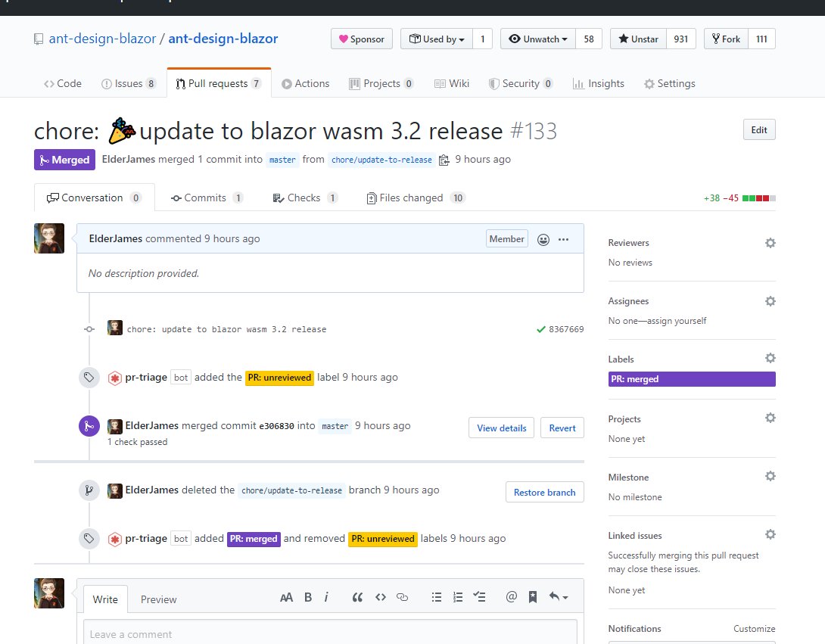Screen dimensions: 825x644
Task: Open the comment's three-dot options menu
Action: tap(564, 239)
